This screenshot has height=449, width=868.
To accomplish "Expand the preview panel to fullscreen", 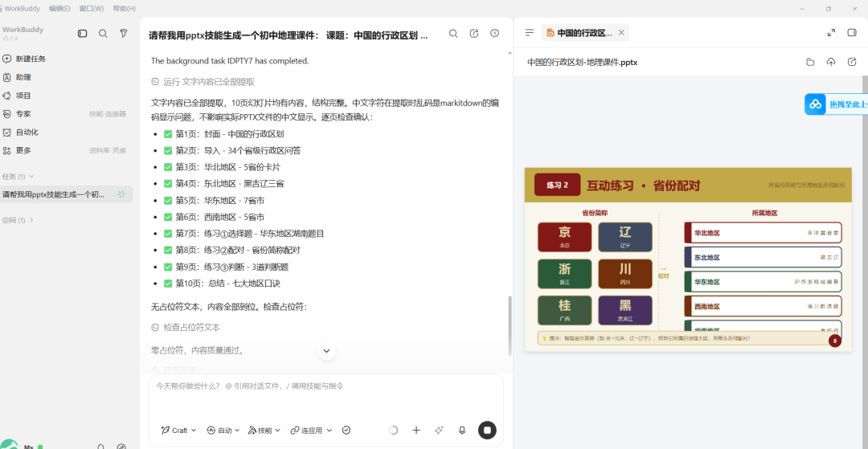I will [831, 33].
